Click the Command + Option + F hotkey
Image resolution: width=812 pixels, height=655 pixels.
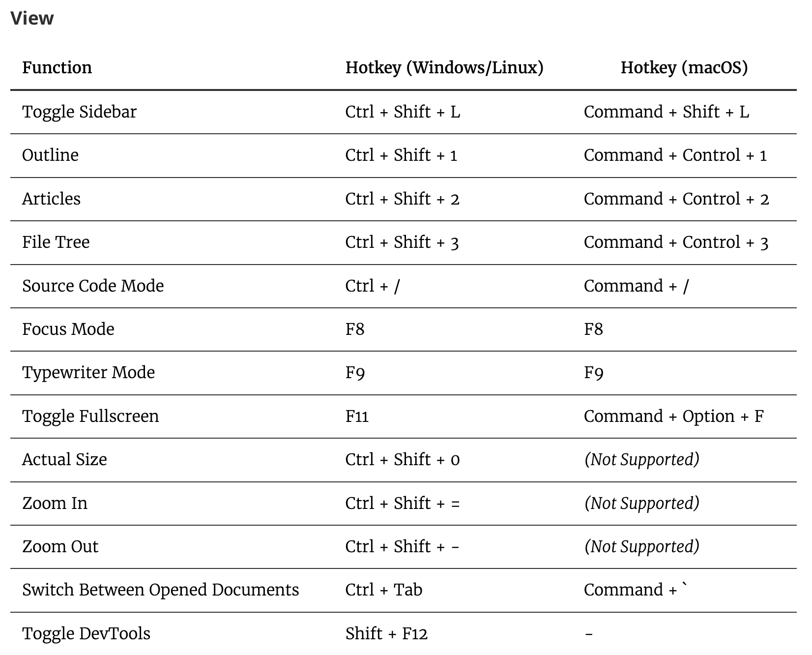(x=673, y=416)
